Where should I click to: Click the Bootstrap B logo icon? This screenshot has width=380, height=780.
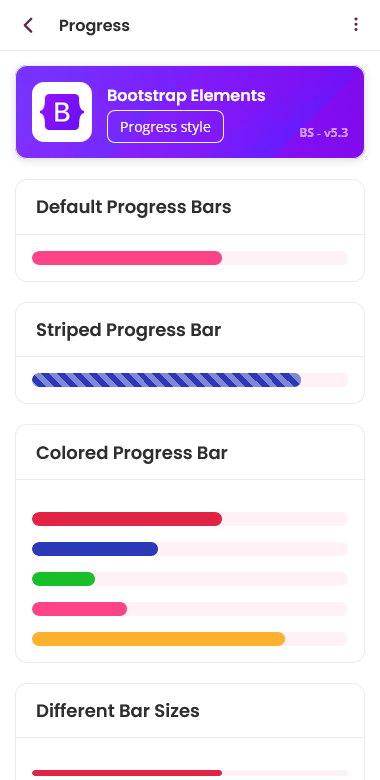click(x=62, y=112)
